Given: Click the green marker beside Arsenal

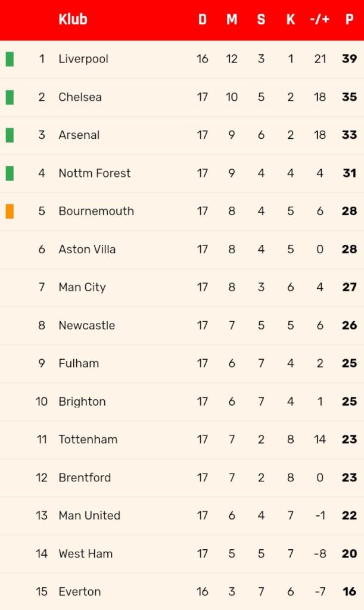Looking at the screenshot, I should (x=10, y=135).
